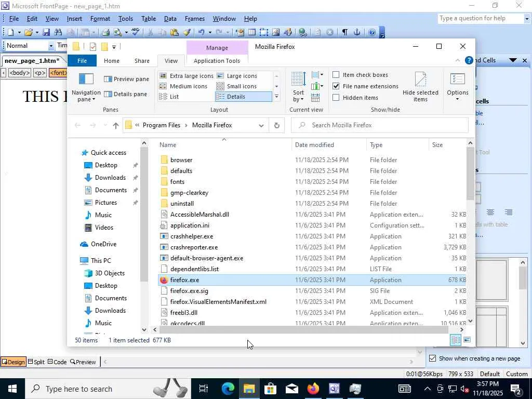532x399 pixels.
Task: Switch to Explorer Share tab
Action: pyautogui.click(x=142, y=61)
